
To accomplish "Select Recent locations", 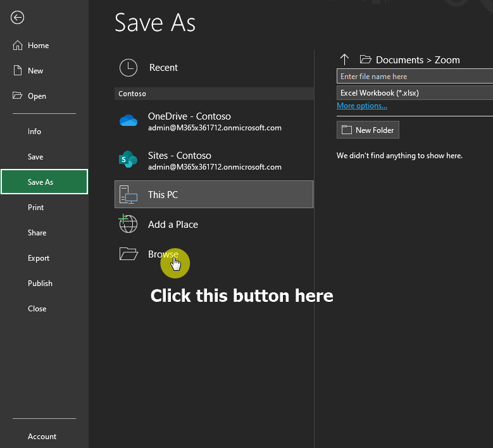I will coord(214,68).
